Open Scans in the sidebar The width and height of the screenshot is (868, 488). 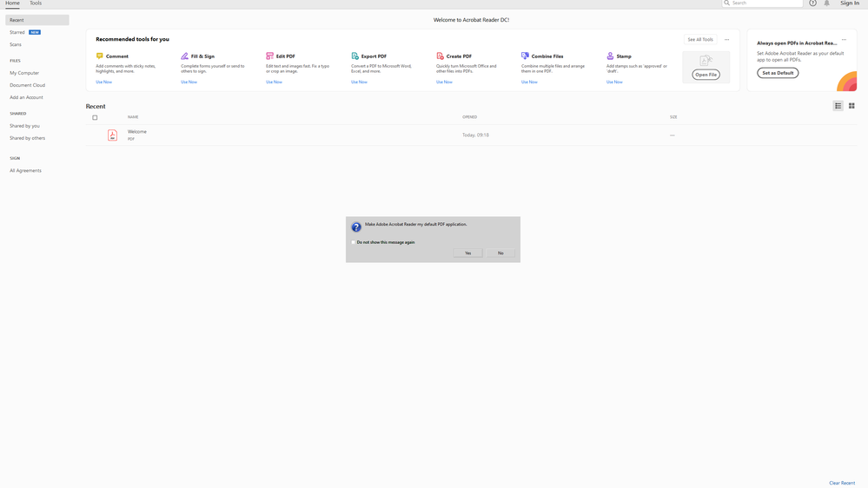click(16, 44)
